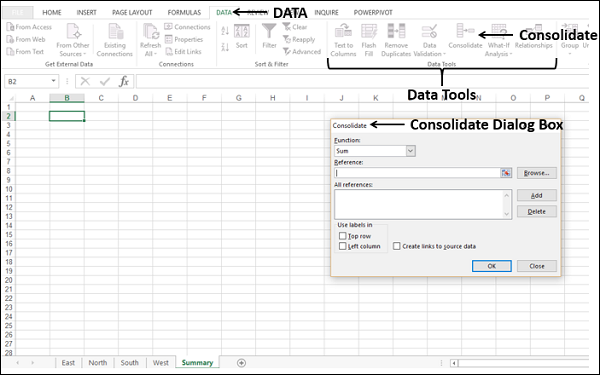The width and height of the screenshot is (600, 375).
Task: Enable Left column labels checkbox
Action: (342, 246)
